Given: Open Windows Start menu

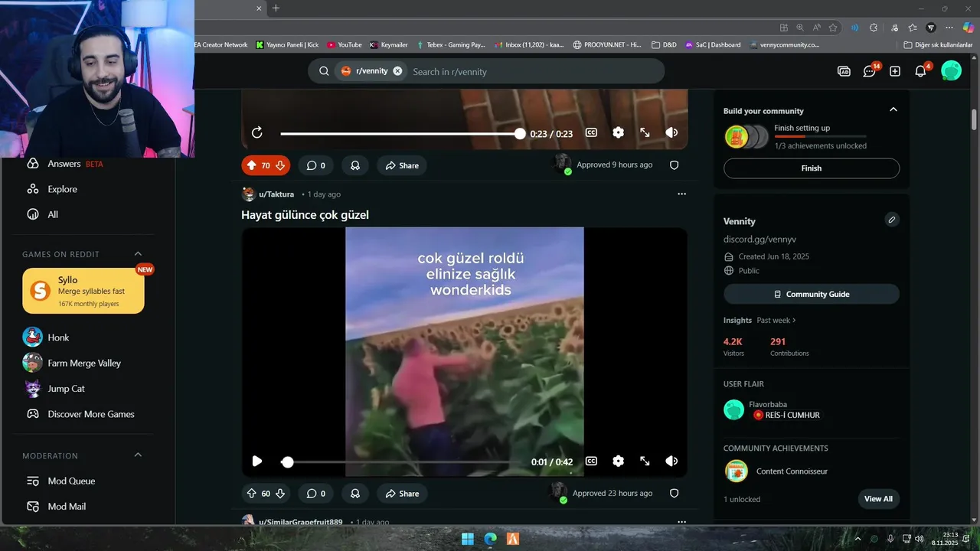Looking at the screenshot, I should coord(467,539).
